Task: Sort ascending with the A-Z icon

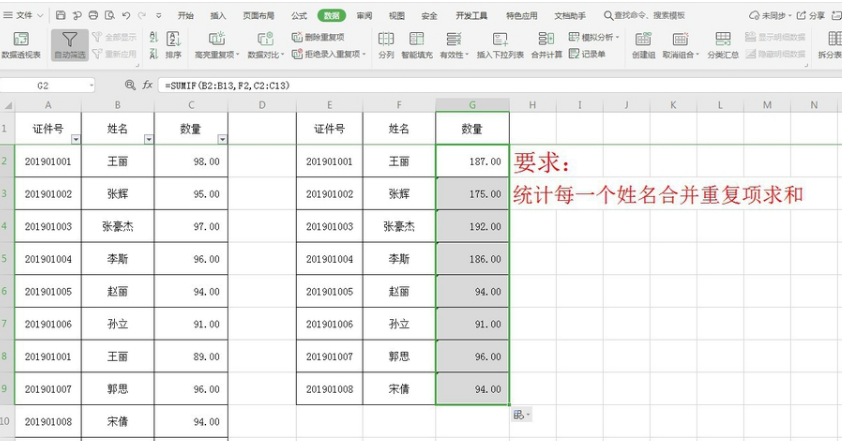Action: point(154,37)
